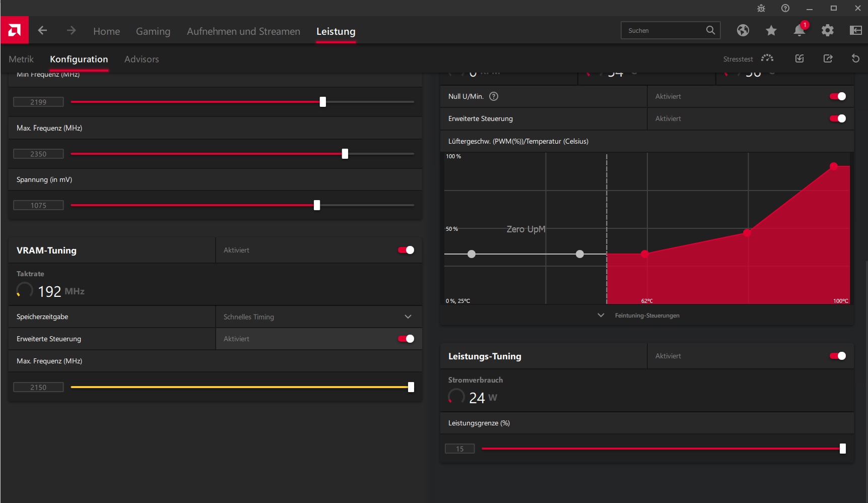868x503 pixels.
Task: Click the Spannung slider handle
Action: point(317,205)
